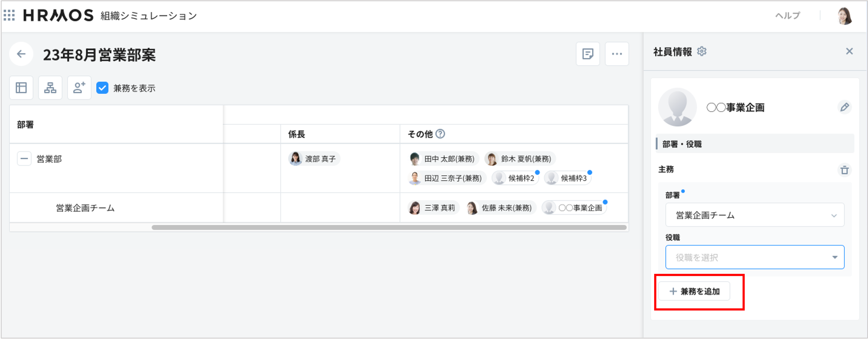
Task: Click the profile avatar in the top-right corner
Action: pos(847,15)
